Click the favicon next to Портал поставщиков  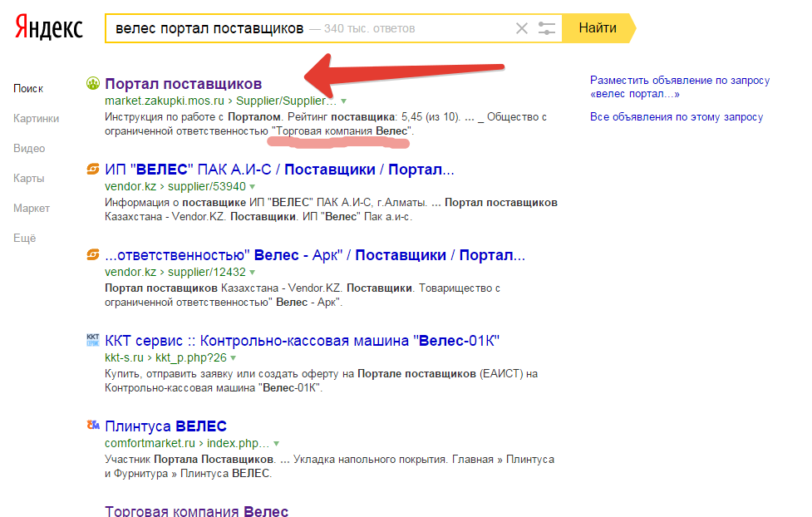coord(93,83)
